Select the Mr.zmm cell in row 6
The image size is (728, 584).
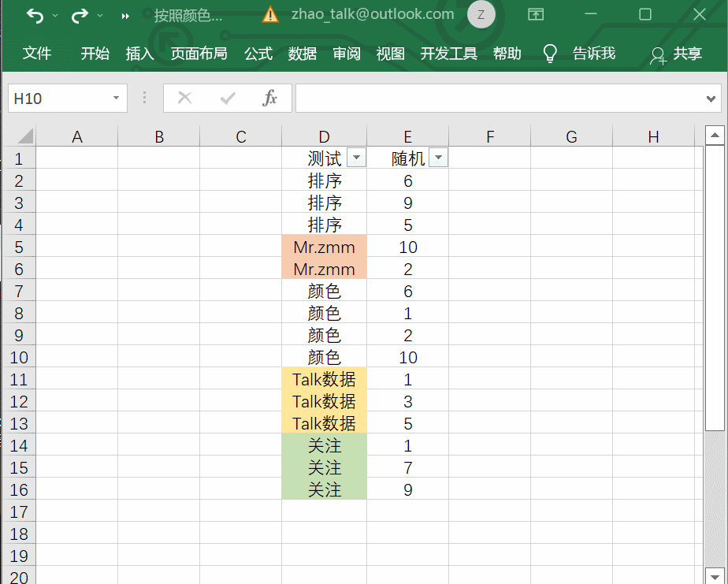pos(324,269)
